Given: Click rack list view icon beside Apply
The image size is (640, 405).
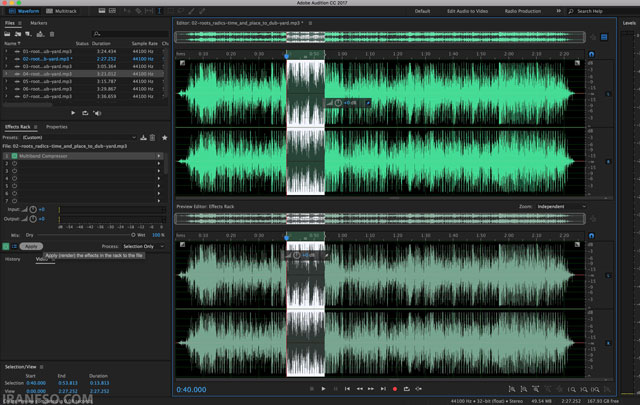Looking at the screenshot, I should click(14, 247).
